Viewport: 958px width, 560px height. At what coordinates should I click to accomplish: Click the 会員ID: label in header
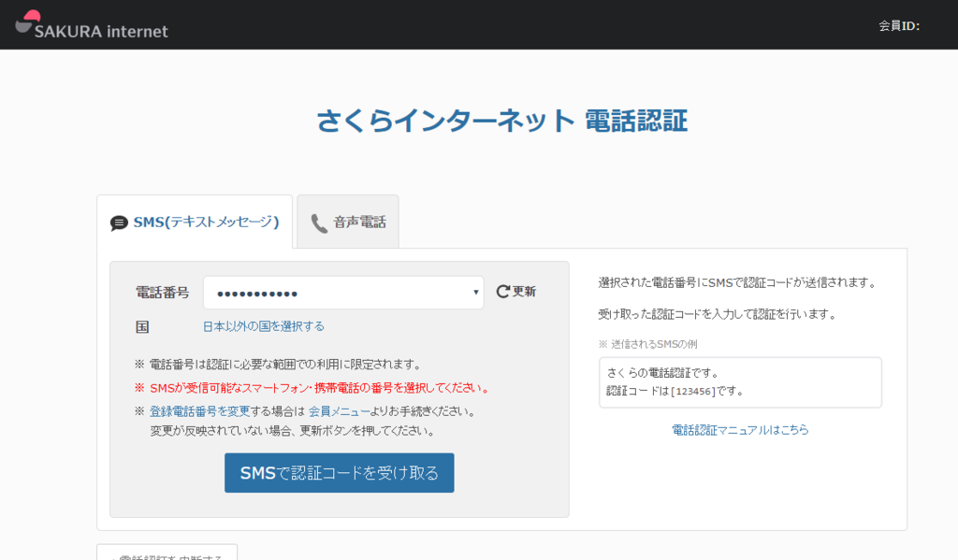coord(899,25)
